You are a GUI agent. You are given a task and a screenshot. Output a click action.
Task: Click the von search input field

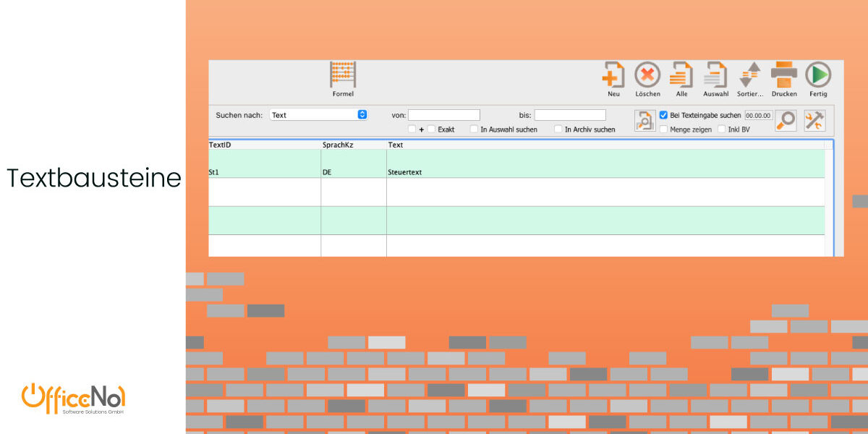[444, 115]
